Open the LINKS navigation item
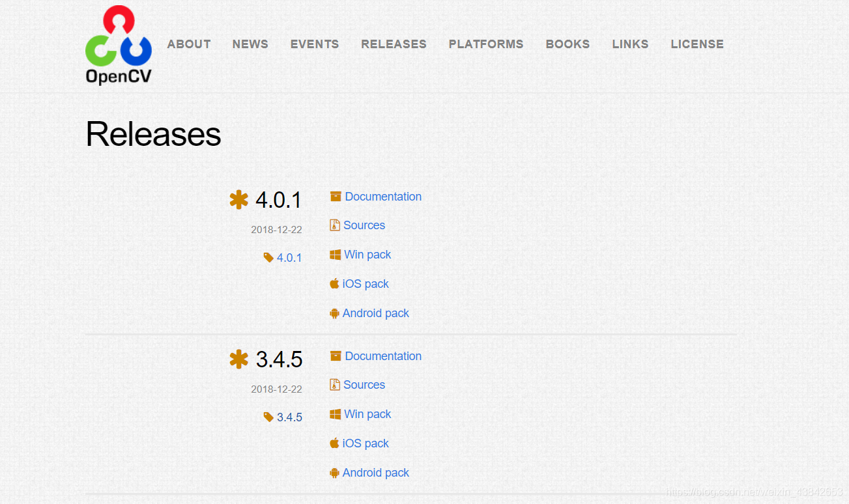Image resolution: width=849 pixels, height=504 pixels. (630, 44)
